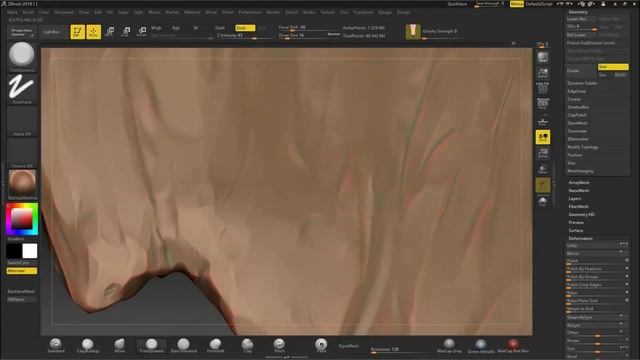
Task: Expand the ClayPolish section
Action: coord(577,115)
